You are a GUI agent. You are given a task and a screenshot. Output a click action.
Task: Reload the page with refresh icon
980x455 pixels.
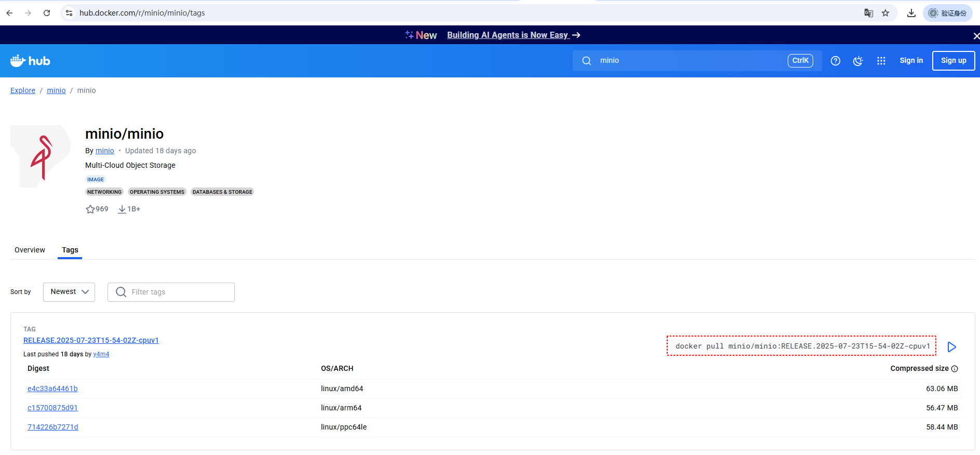coord(47,13)
